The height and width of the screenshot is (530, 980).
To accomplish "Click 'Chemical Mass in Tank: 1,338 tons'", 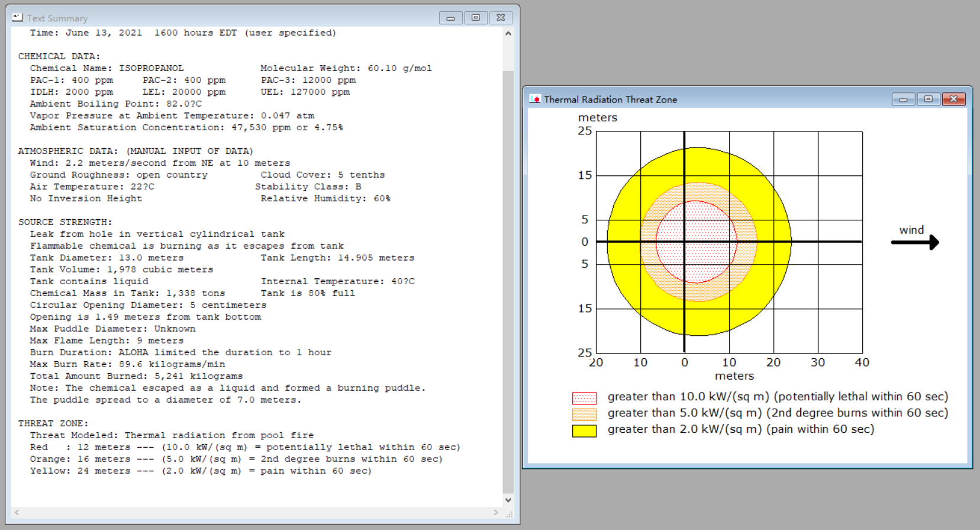I will tap(127, 293).
